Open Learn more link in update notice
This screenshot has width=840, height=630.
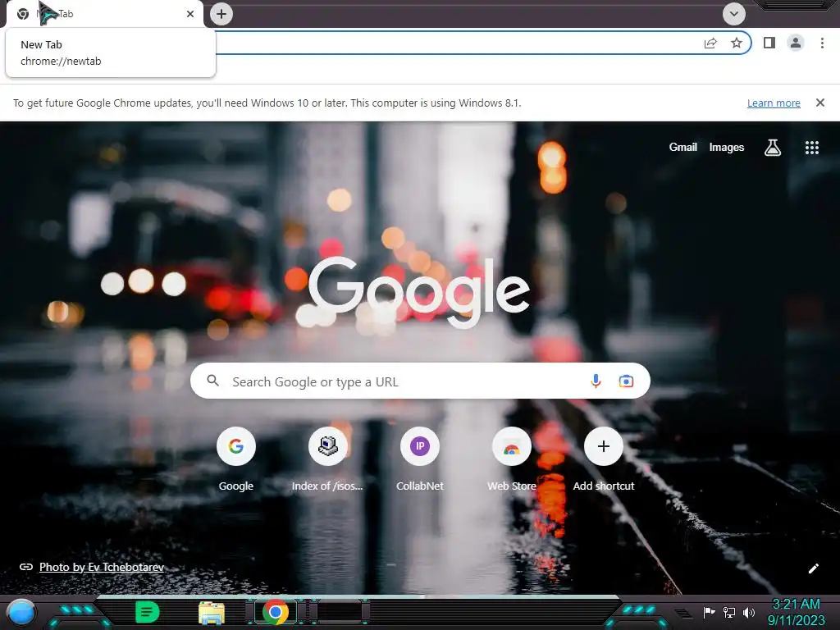(774, 103)
